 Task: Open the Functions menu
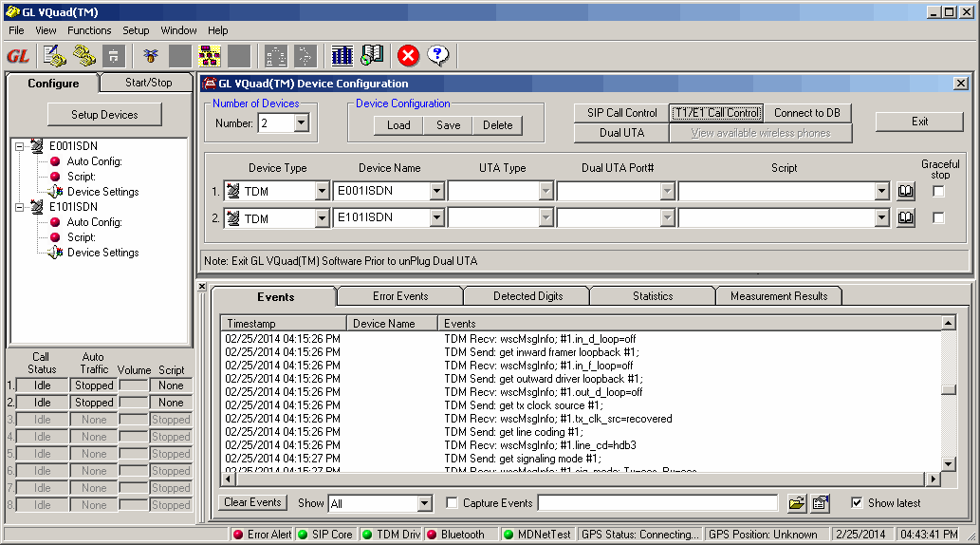(89, 30)
